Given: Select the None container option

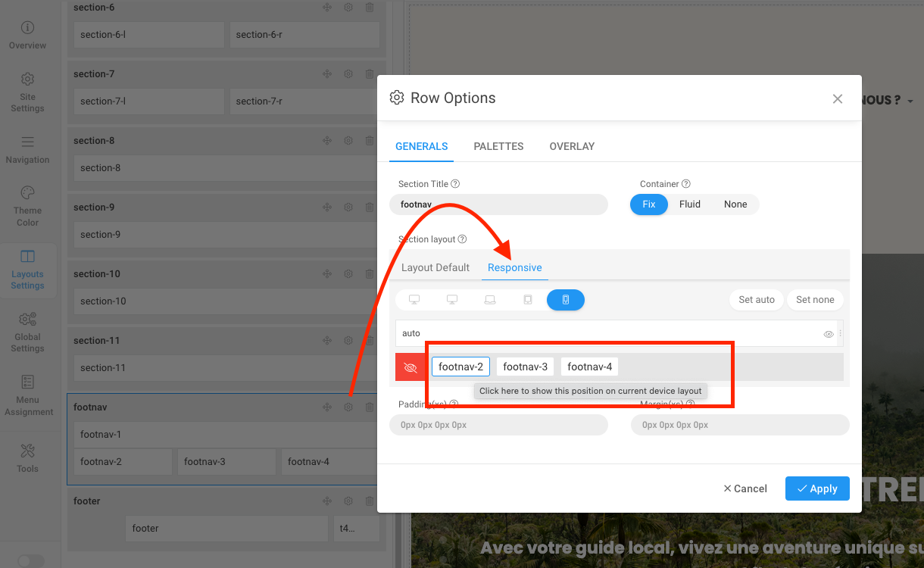Looking at the screenshot, I should pos(735,204).
